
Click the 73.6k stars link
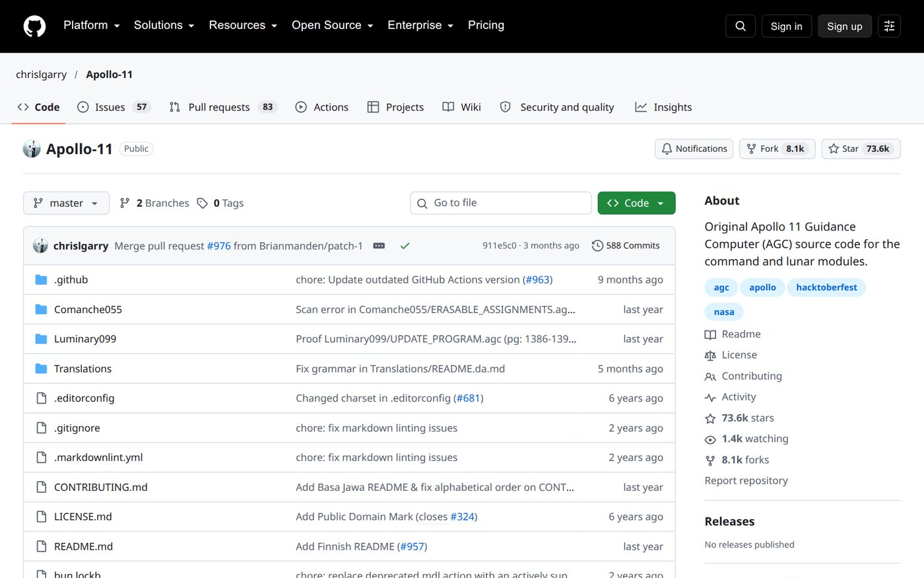click(x=739, y=418)
